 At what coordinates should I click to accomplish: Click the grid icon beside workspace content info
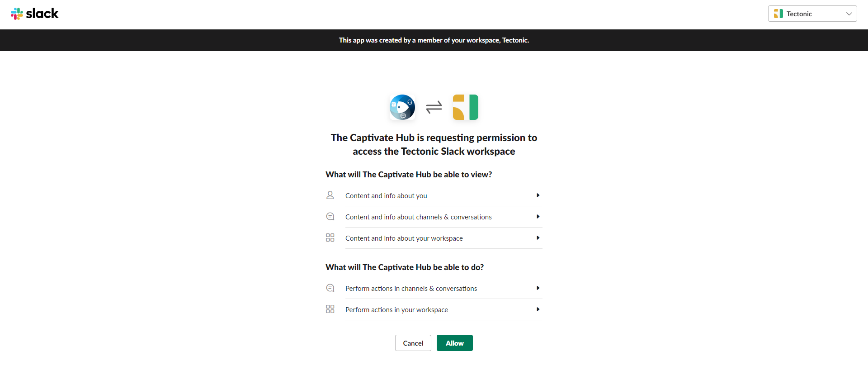330,237
